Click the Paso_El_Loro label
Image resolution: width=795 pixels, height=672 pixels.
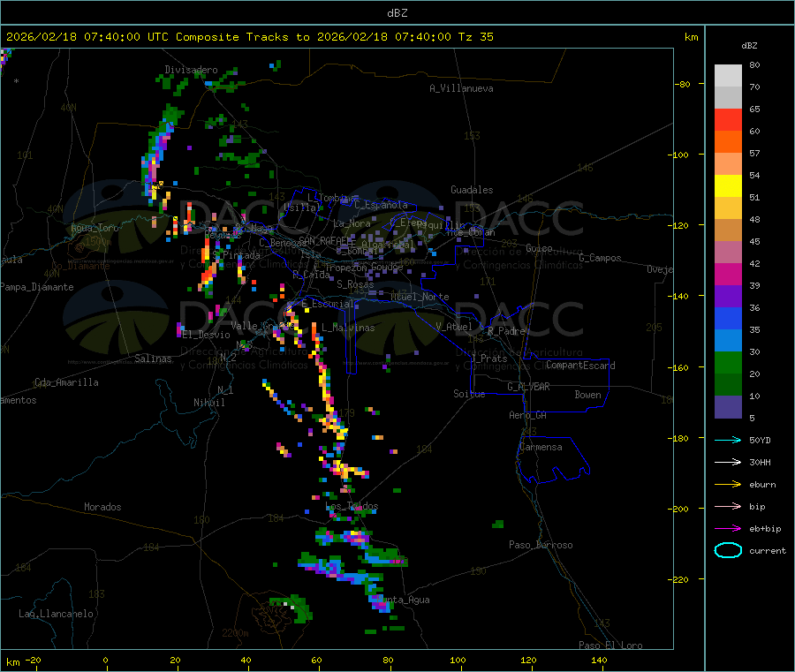coord(610,646)
